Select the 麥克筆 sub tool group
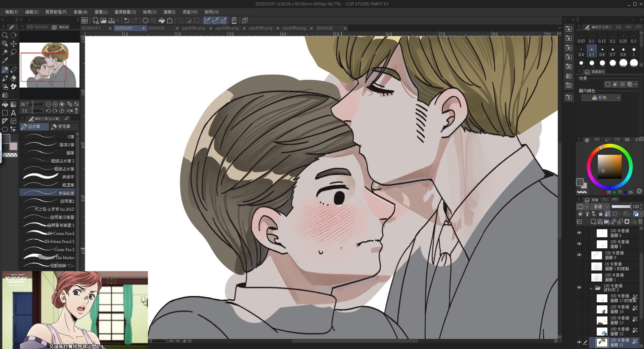Viewport: 644px width, 349px height. click(64, 127)
